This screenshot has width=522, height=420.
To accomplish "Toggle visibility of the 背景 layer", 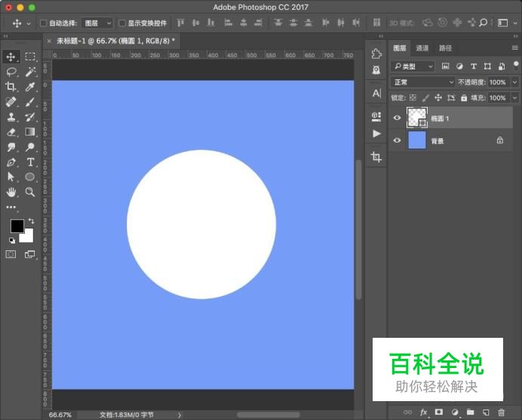I will pyautogui.click(x=397, y=140).
